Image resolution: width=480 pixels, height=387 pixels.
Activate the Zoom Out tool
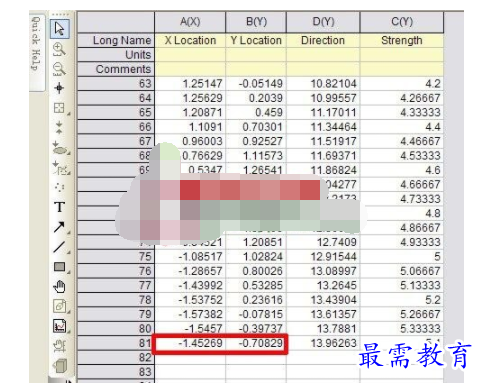(59, 69)
